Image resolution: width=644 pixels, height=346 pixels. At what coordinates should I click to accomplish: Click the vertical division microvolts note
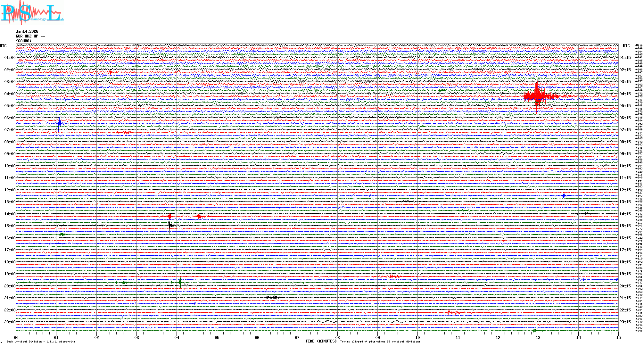[x=41, y=342]
